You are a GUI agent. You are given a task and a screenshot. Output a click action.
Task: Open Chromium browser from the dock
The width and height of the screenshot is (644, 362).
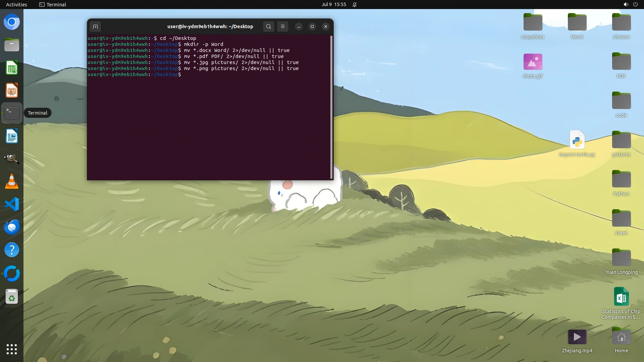(12, 22)
